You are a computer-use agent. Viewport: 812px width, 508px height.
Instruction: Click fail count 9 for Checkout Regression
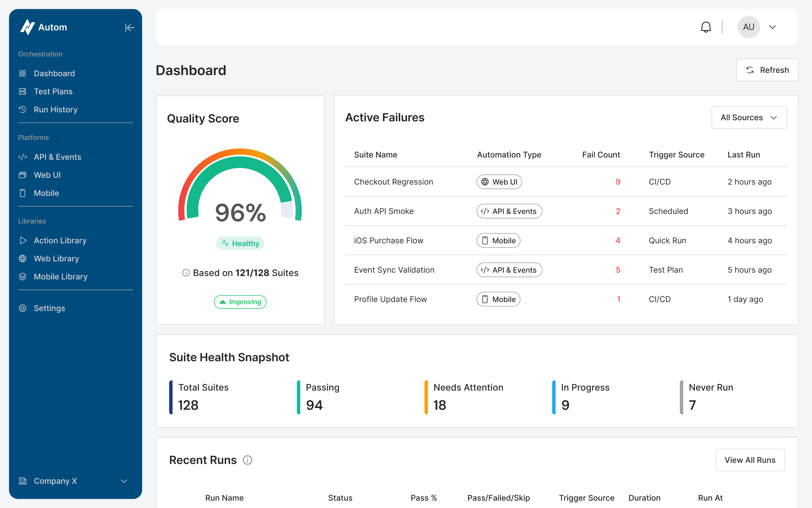[618, 182]
